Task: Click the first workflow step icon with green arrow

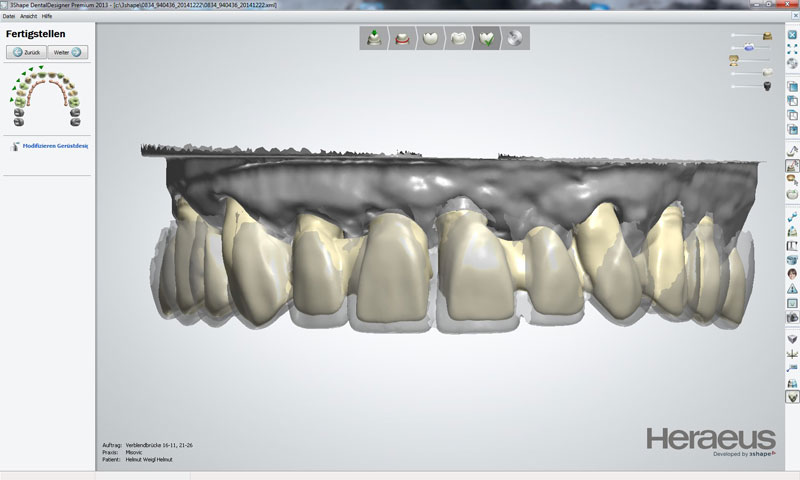Action: 374,39
